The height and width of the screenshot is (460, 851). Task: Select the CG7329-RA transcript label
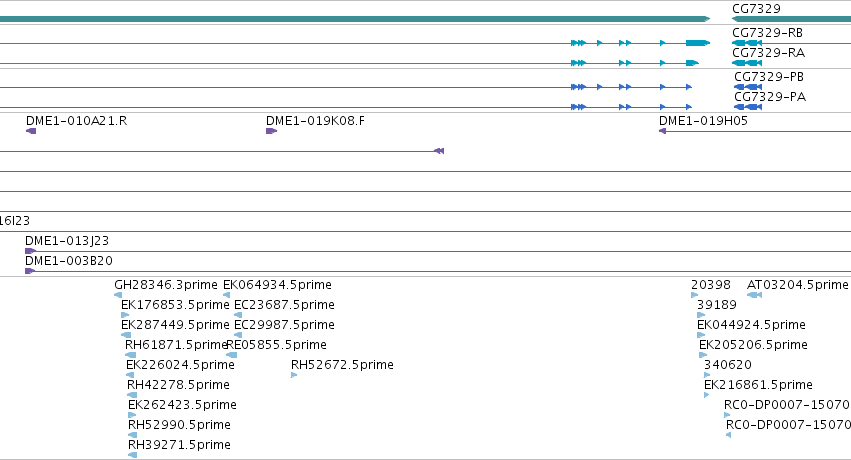[768, 53]
